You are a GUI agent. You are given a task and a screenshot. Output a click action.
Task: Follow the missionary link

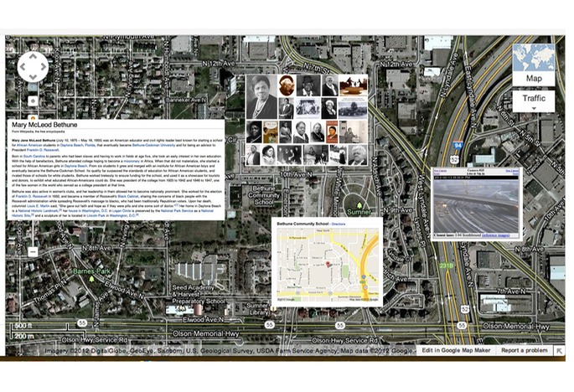(132, 161)
